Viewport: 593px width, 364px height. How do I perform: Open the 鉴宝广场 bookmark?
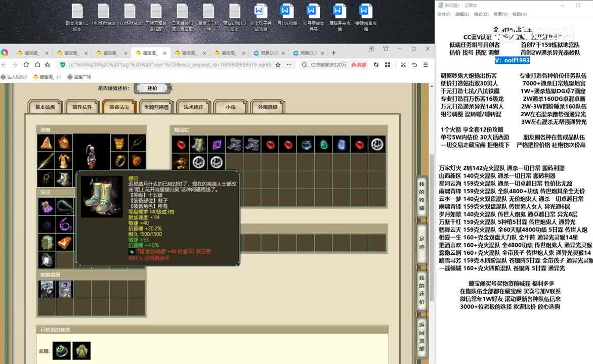79,77
